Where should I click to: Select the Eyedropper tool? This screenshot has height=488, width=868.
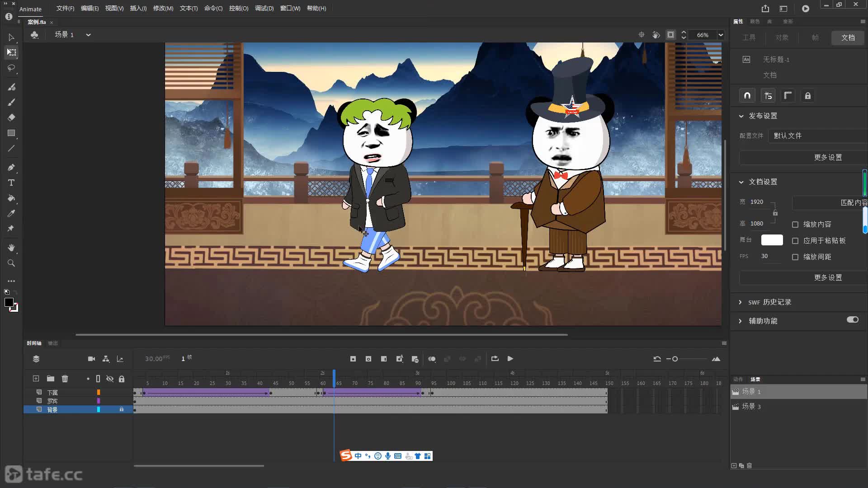click(x=11, y=213)
